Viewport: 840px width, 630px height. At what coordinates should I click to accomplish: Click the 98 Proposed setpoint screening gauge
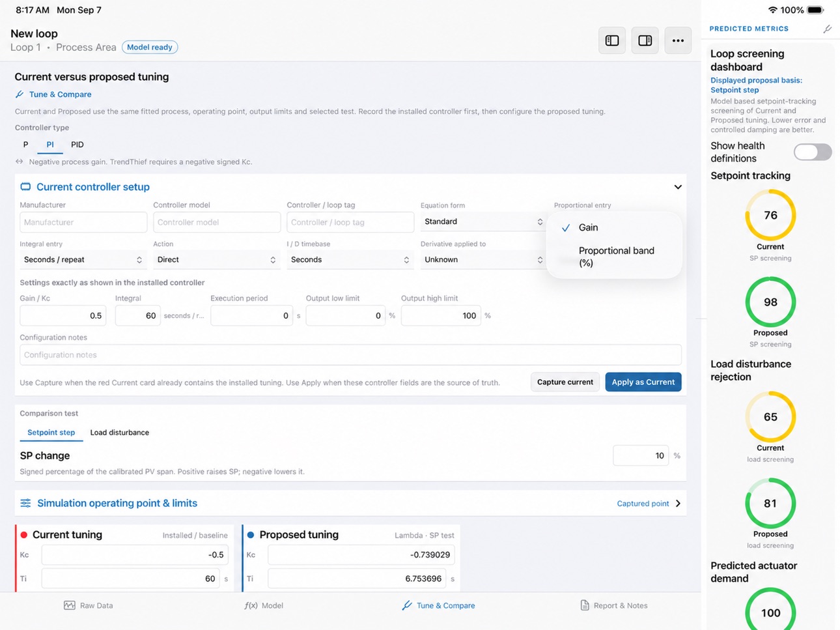click(770, 302)
